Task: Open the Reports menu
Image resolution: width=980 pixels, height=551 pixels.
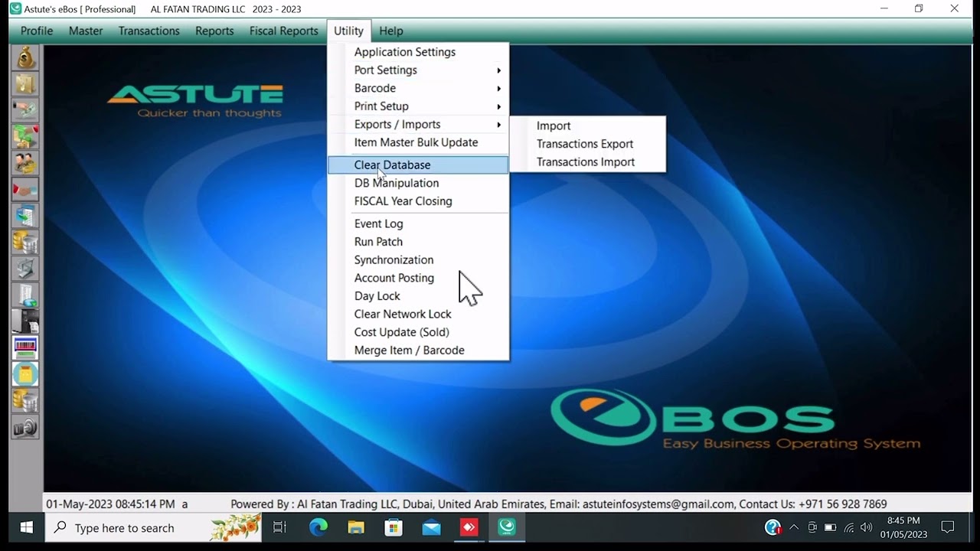Action: point(214,31)
